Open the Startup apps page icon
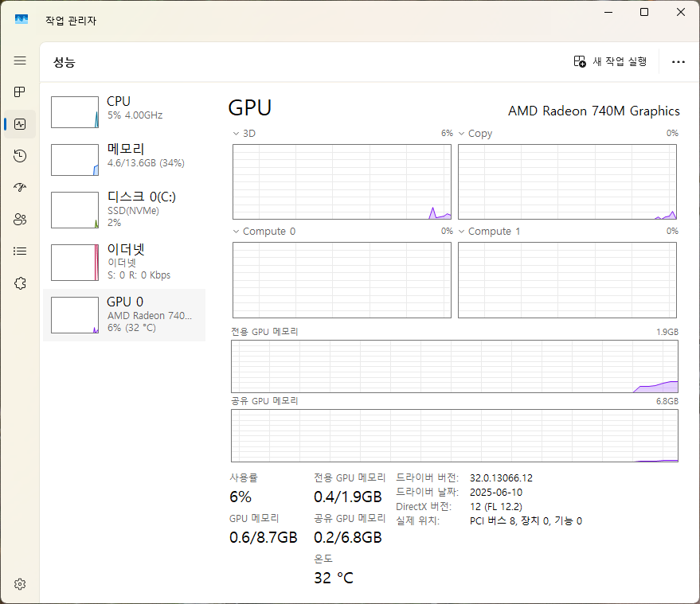 point(20,187)
